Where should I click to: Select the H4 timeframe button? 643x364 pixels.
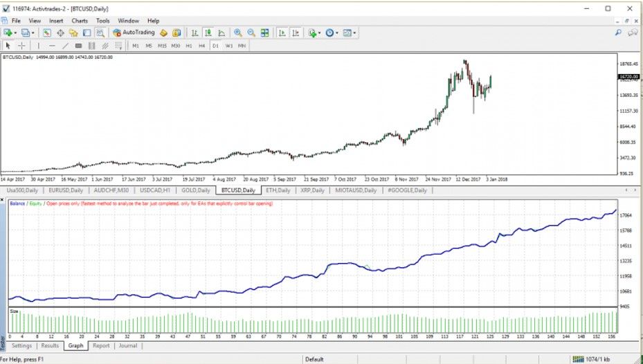coord(201,46)
